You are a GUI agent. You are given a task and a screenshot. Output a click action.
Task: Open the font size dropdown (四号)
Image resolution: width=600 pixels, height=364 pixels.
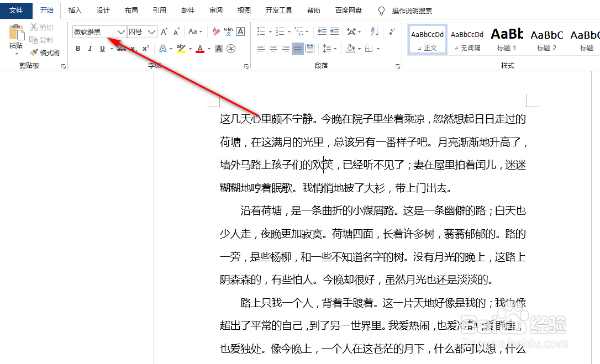click(151, 32)
